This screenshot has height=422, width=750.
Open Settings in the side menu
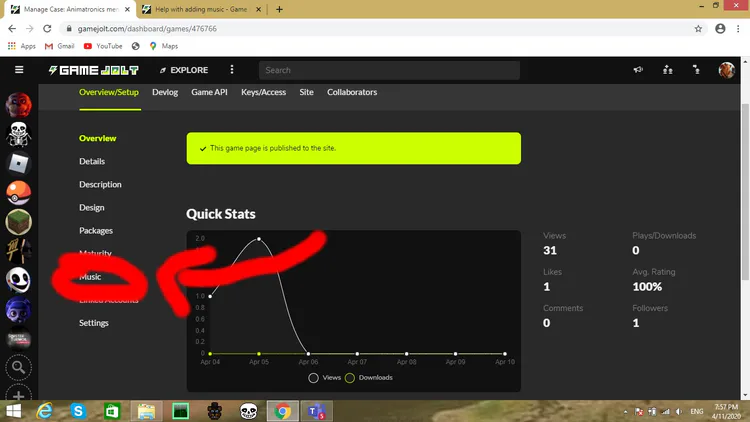tap(94, 323)
